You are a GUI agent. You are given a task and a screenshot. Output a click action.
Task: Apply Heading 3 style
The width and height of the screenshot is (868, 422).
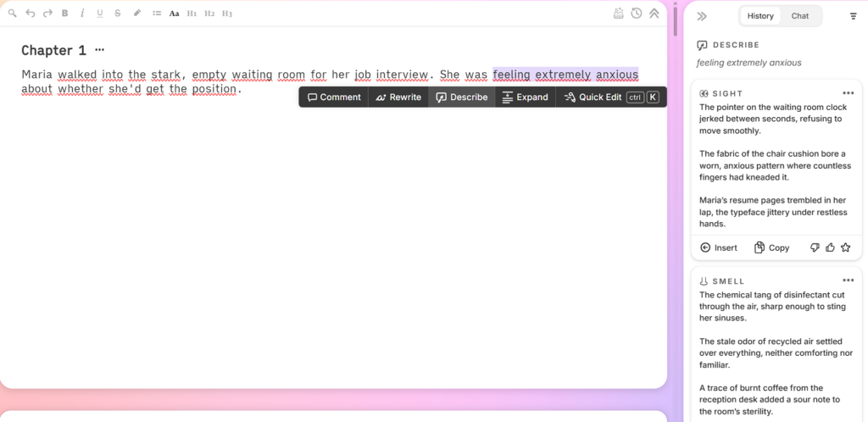[227, 14]
